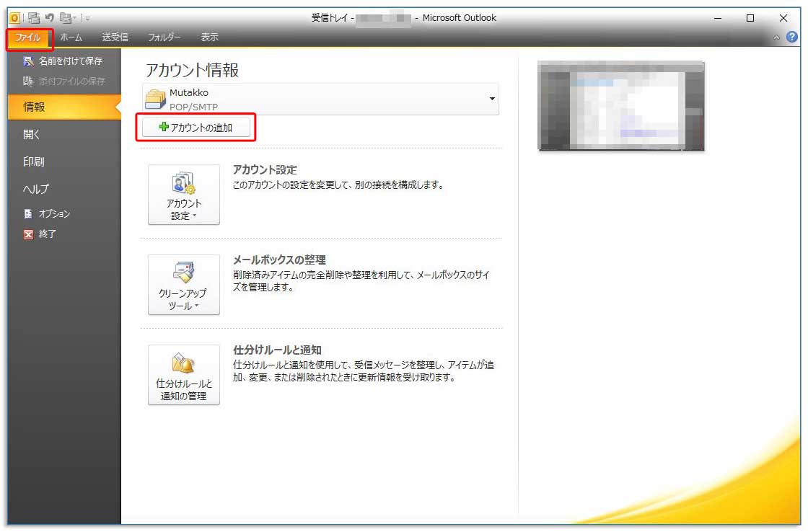Screen dimensions: 808x532
Task: Click the screenshot thumbnail on the right
Action: [619, 105]
